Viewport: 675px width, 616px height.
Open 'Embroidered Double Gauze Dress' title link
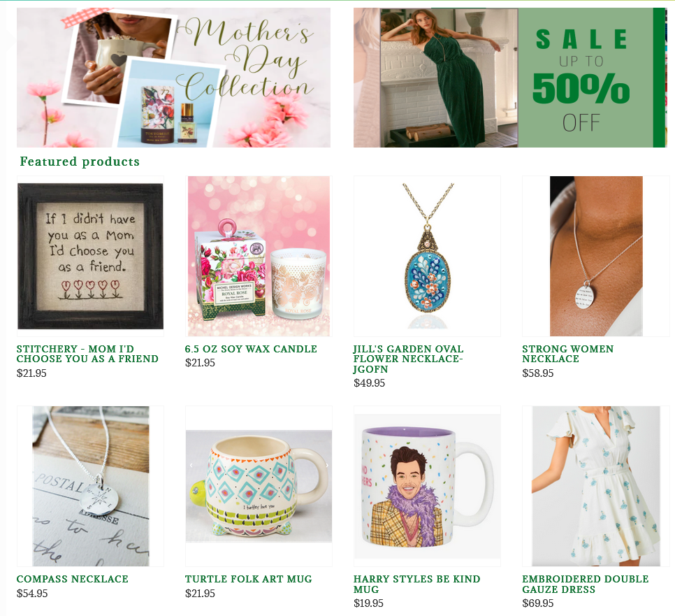[x=586, y=584]
